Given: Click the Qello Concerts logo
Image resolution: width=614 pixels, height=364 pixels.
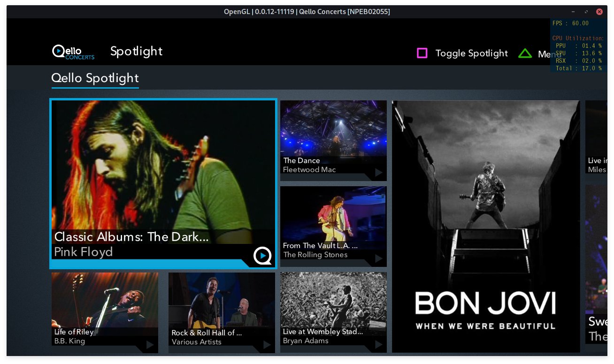Looking at the screenshot, I should [73, 52].
